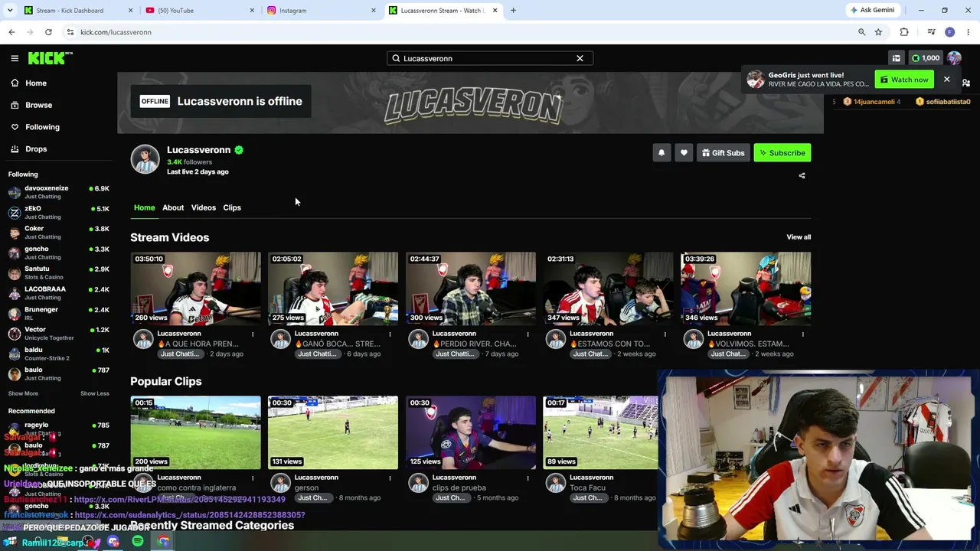This screenshot has height=551, width=980.
Task: Open options menu for 'GANÓ BOCA' video
Action: click(x=390, y=334)
